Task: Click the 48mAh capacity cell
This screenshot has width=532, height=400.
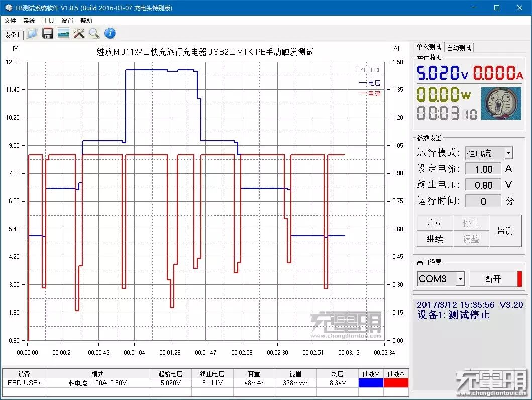Action: pos(254,383)
